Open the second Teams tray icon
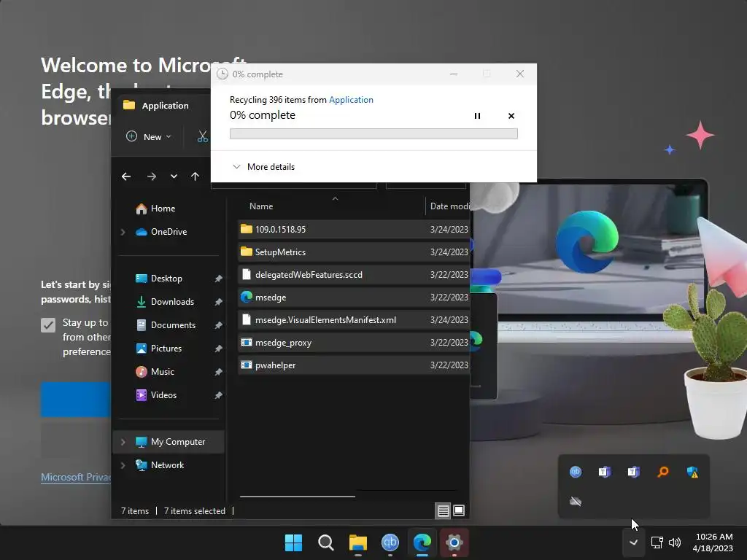The width and height of the screenshot is (747, 560). pos(634,472)
